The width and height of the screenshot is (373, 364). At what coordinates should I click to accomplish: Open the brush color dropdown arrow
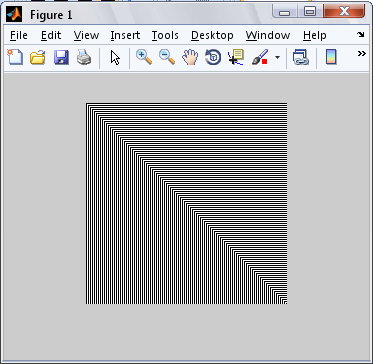[277, 58]
